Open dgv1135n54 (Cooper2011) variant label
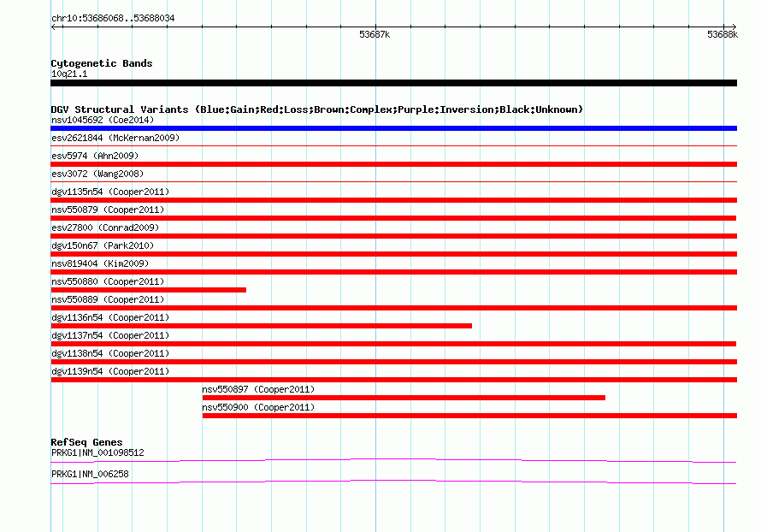Viewport: 761px width, 532px height. tap(110, 192)
